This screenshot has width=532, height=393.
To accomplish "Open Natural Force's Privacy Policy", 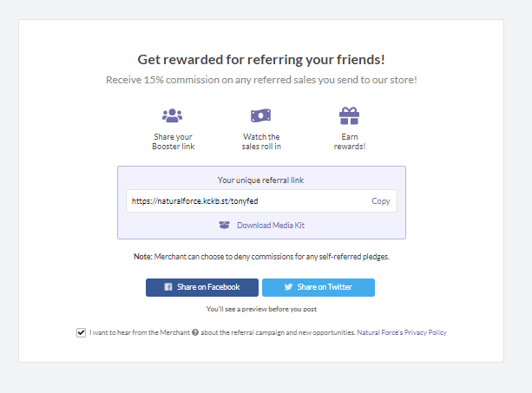I will 402,332.
